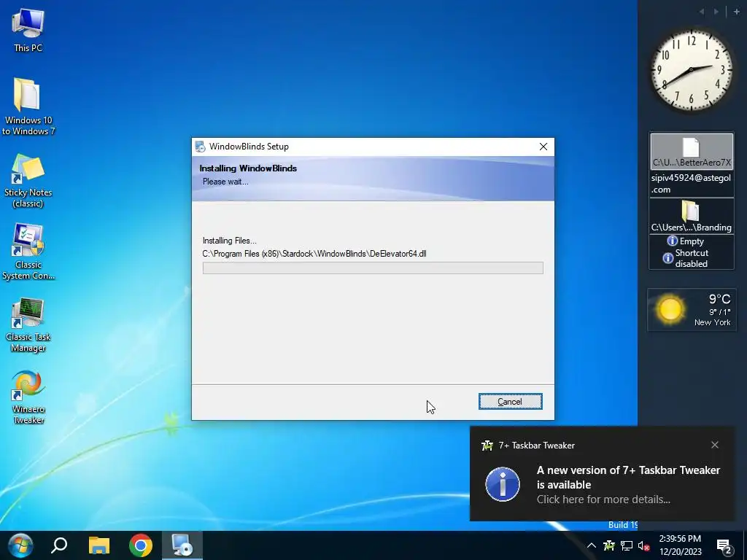747x560 pixels.
Task: Select the Classic Task Manager shortcut
Action: pos(28,325)
